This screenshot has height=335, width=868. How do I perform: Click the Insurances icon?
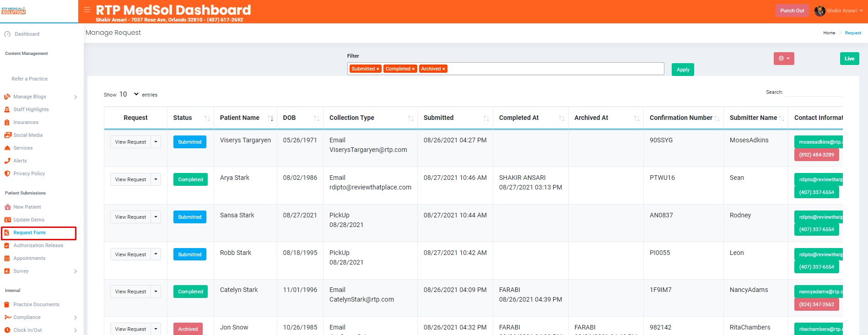click(x=7, y=122)
